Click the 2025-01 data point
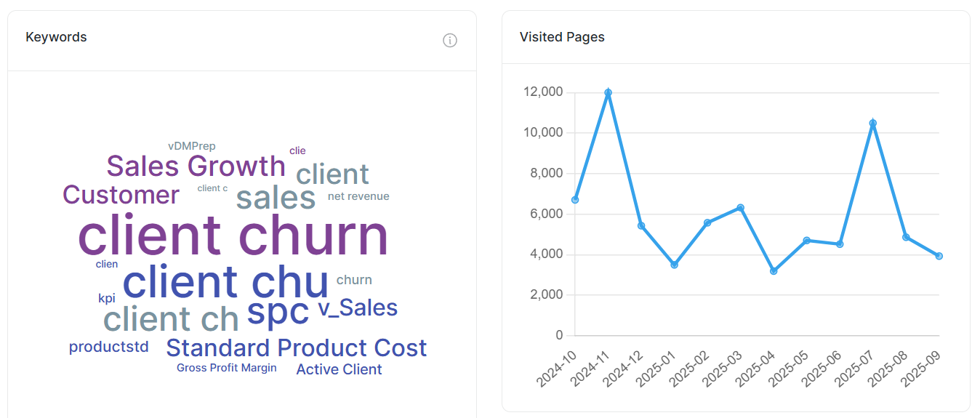 tap(674, 265)
